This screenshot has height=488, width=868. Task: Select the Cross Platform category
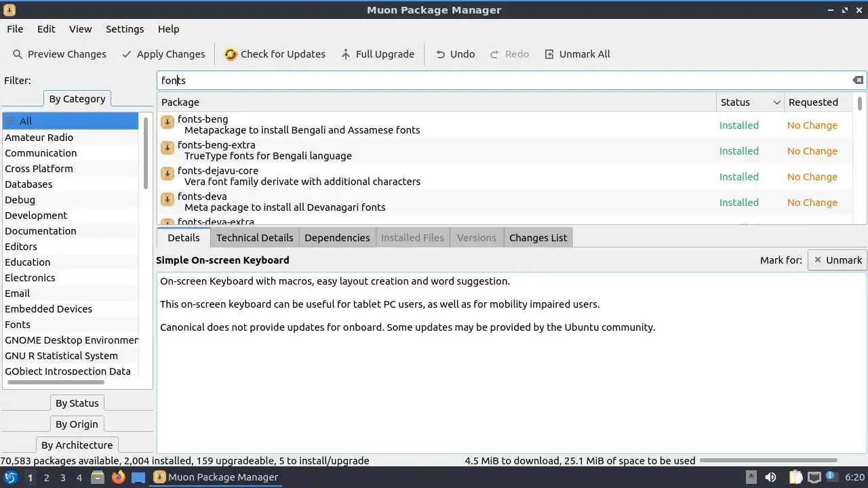click(71, 169)
